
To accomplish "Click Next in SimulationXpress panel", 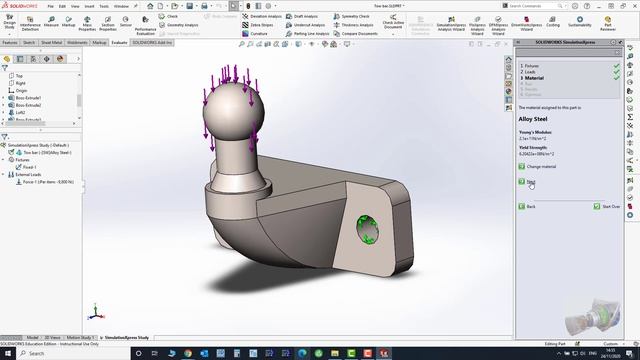I will tap(530, 182).
